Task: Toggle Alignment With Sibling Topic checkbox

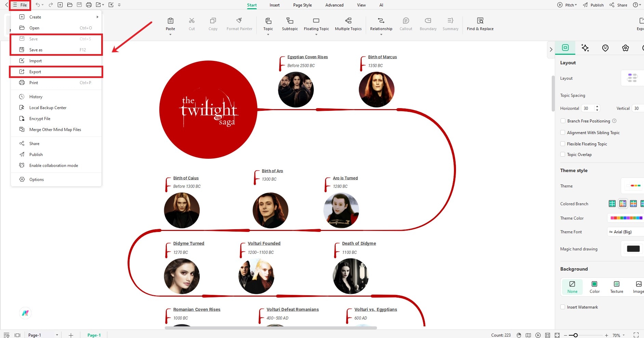Action: click(x=563, y=132)
